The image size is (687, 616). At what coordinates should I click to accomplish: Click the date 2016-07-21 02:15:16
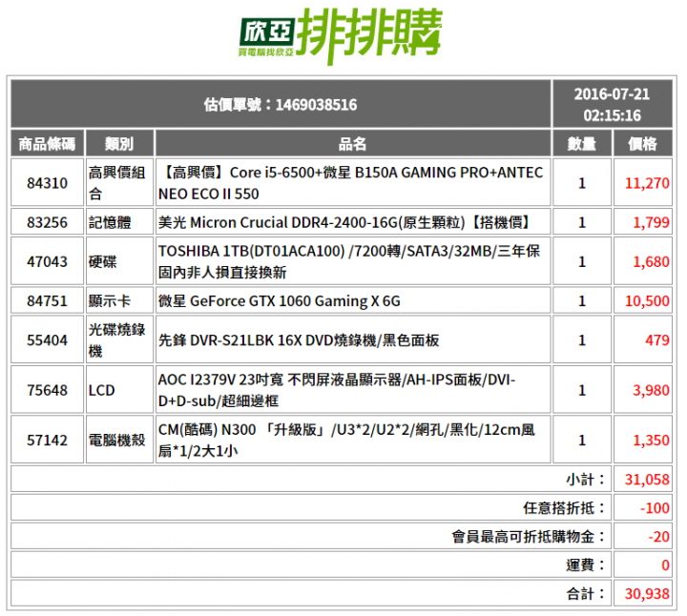(x=612, y=105)
